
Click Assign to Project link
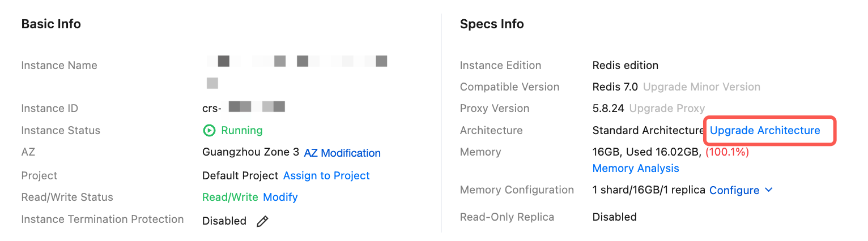pos(326,175)
